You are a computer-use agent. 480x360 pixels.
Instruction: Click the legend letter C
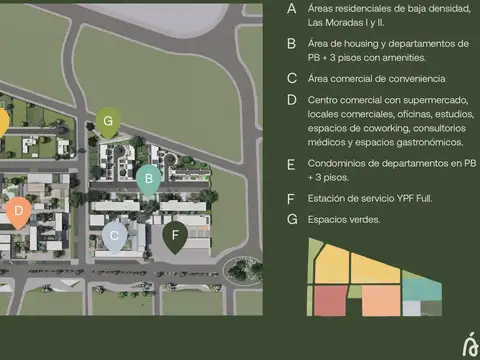292,79
